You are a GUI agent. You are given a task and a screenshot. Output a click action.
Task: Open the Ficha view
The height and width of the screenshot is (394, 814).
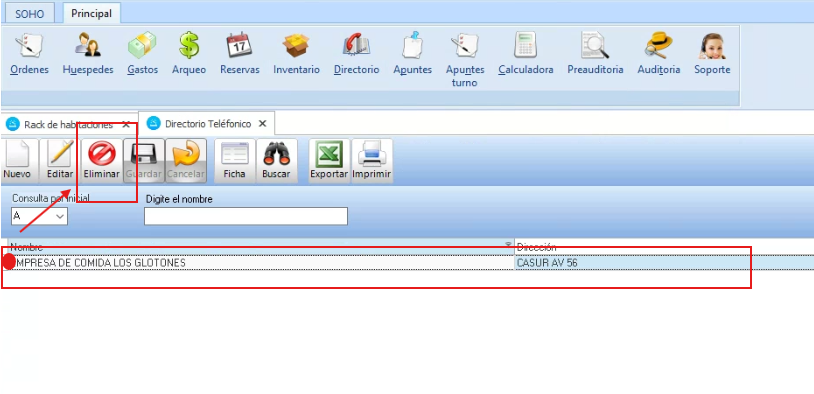234,161
